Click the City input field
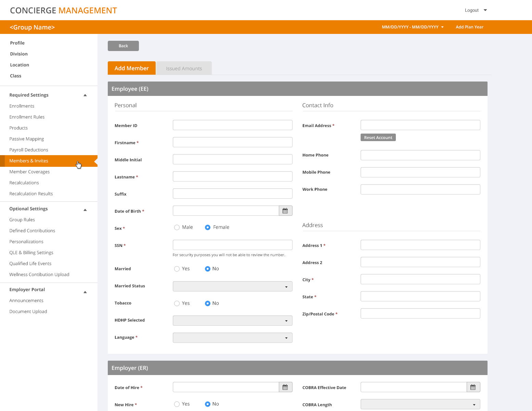 pos(420,279)
